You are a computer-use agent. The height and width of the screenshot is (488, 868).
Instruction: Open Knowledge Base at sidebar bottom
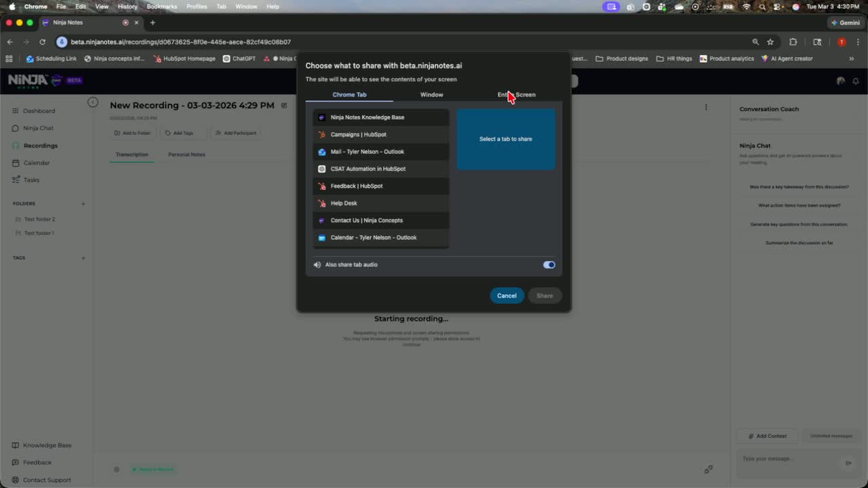47,445
